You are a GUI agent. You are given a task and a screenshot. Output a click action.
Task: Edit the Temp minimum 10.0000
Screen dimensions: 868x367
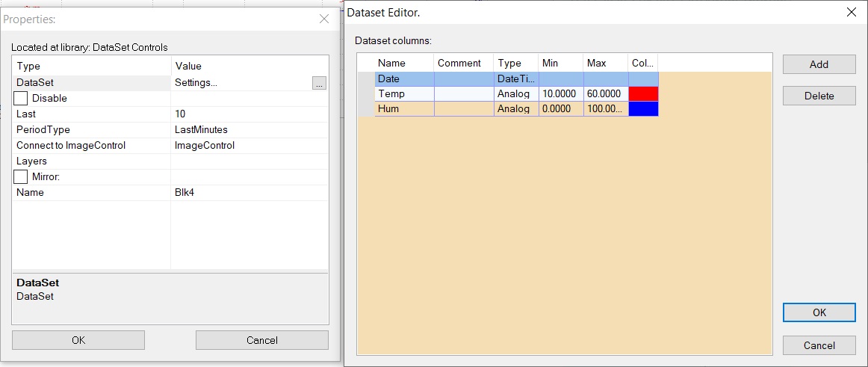pyautogui.click(x=561, y=94)
